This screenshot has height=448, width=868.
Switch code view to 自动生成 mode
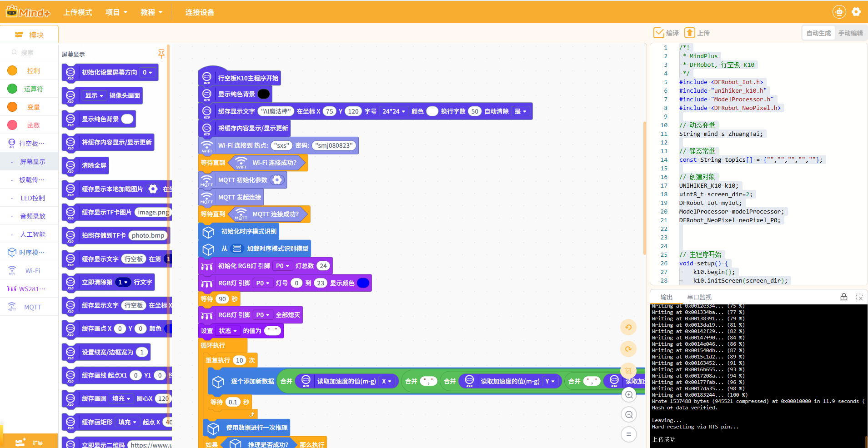(818, 33)
